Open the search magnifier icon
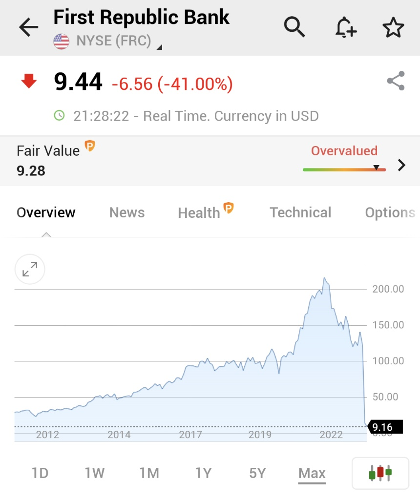This screenshot has height=504, width=420. pyautogui.click(x=294, y=27)
